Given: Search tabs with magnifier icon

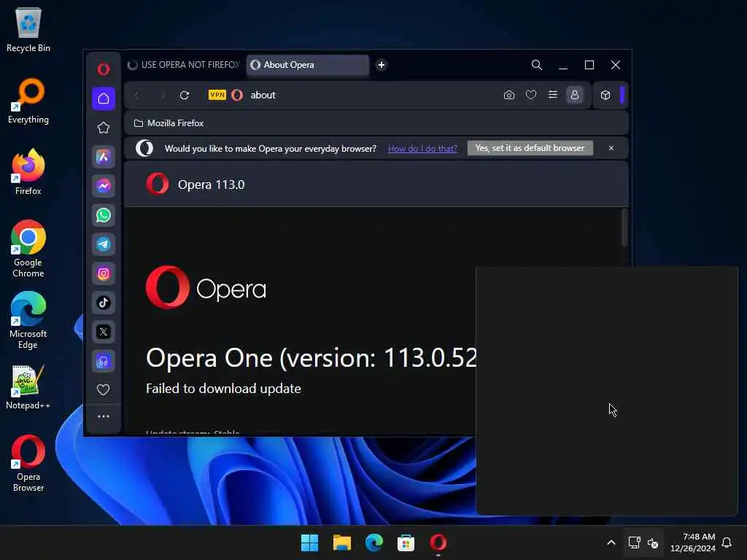Looking at the screenshot, I should pyautogui.click(x=536, y=65).
